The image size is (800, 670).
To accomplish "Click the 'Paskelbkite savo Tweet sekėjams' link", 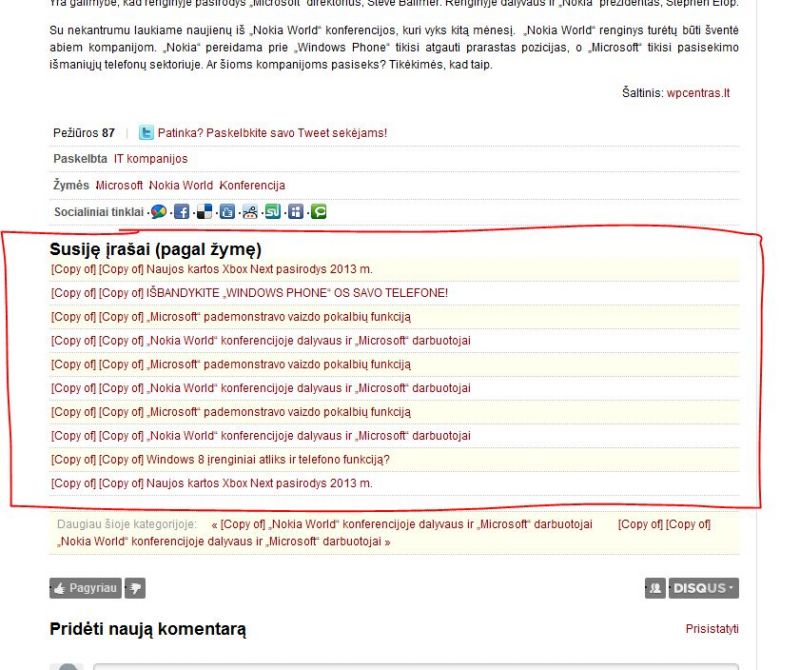I will click(272, 133).
